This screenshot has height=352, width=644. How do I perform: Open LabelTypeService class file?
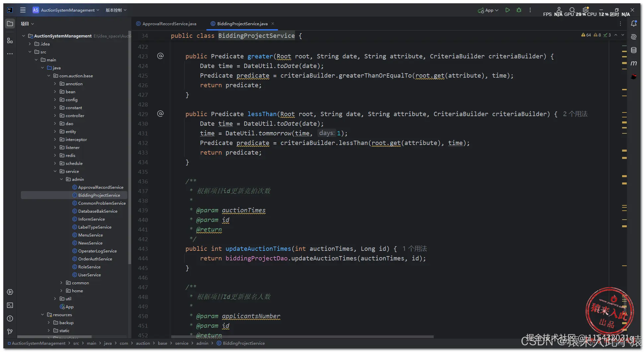tap(95, 227)
